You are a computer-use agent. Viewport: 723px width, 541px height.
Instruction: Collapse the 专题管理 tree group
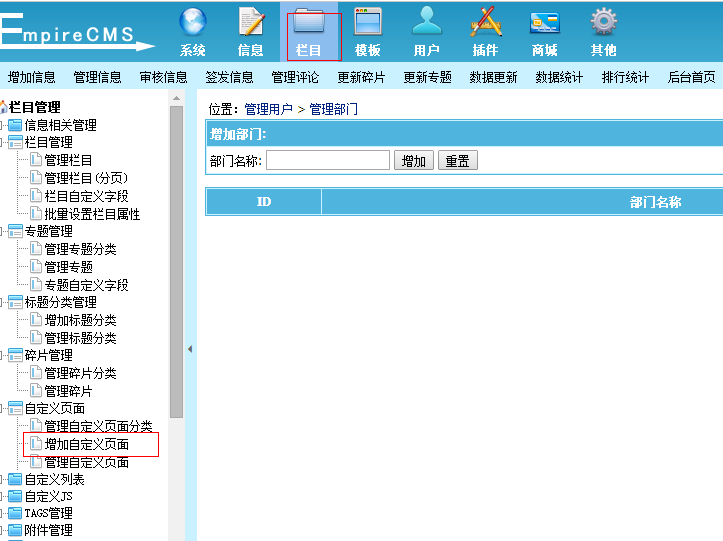point(2,231)
